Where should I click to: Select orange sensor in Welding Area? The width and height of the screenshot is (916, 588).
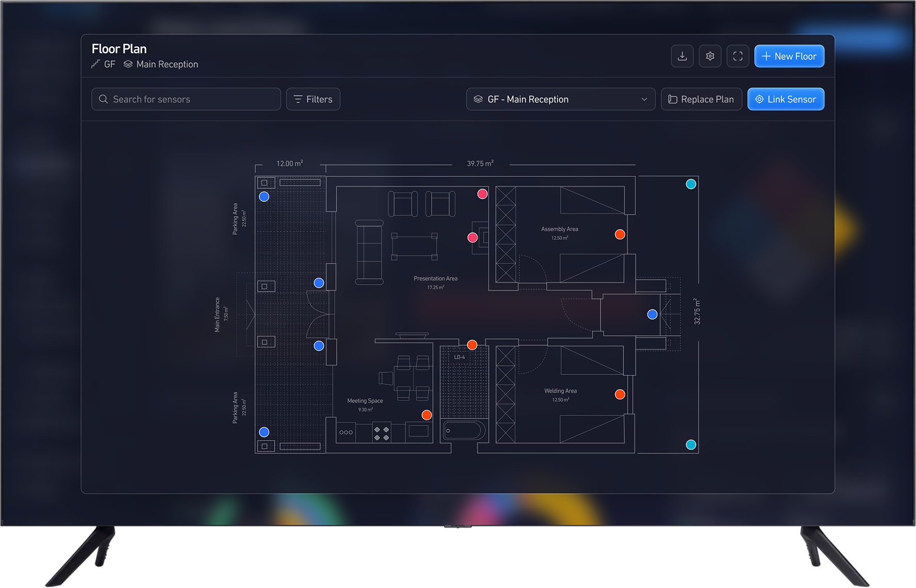point(620,394)
